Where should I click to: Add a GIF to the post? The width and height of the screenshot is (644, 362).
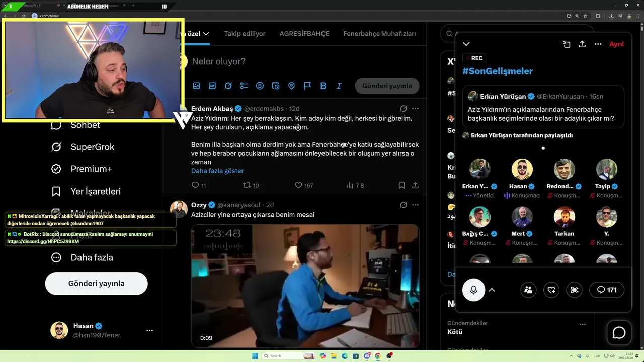pos(212,86)
